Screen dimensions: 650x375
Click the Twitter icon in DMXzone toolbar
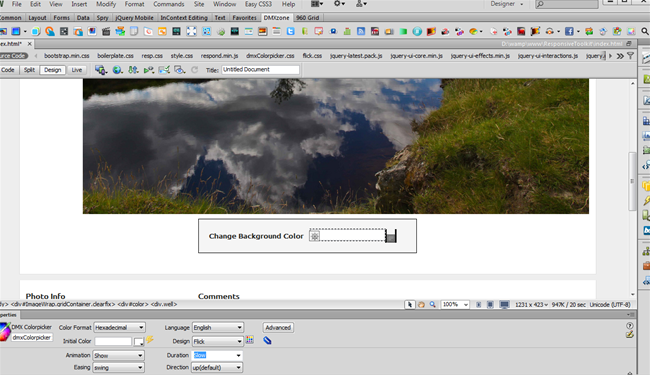291,31
